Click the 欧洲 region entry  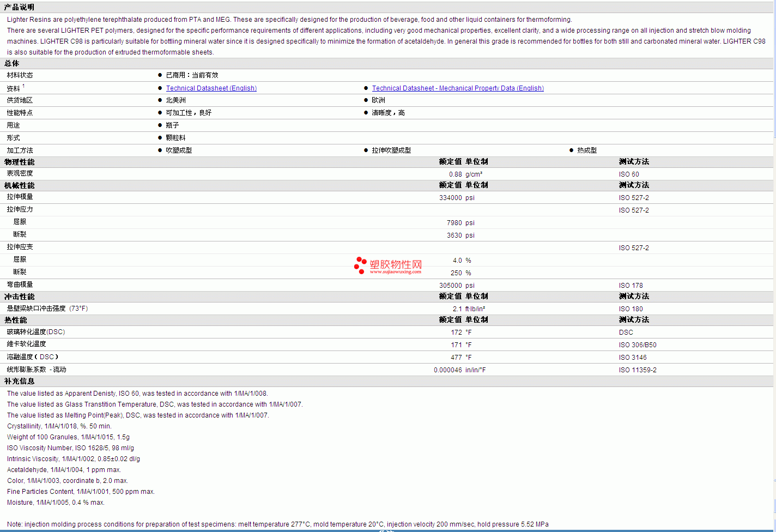(378, 100)
